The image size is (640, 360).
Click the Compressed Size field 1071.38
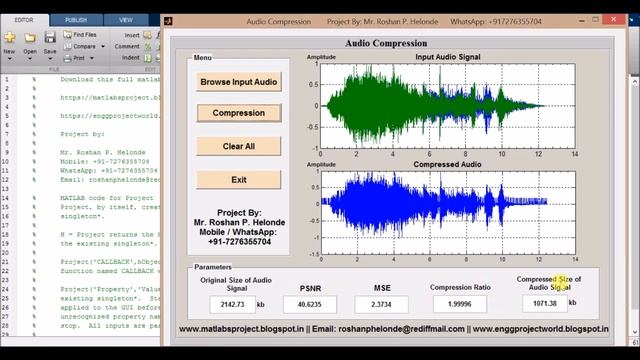545,304
